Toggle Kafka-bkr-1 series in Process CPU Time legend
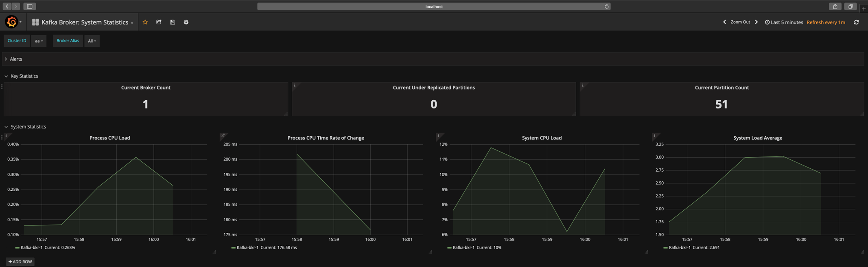 [x=247, y=247]
